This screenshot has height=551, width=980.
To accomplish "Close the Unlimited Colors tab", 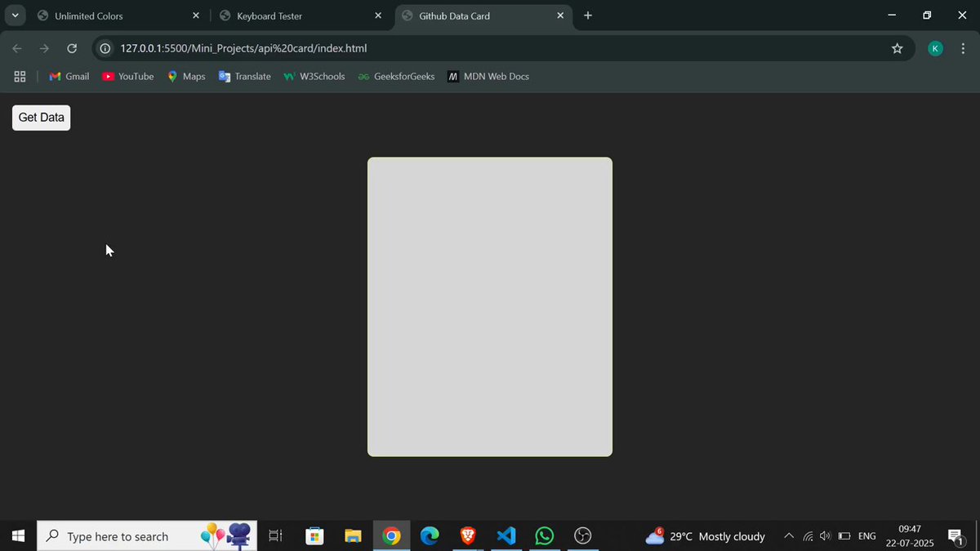I will (196, 16).
